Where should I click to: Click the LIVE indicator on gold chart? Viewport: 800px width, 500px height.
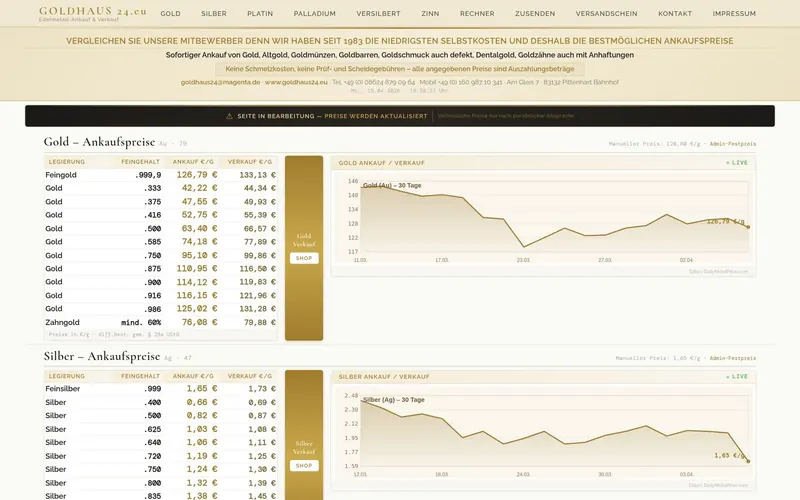737,163
